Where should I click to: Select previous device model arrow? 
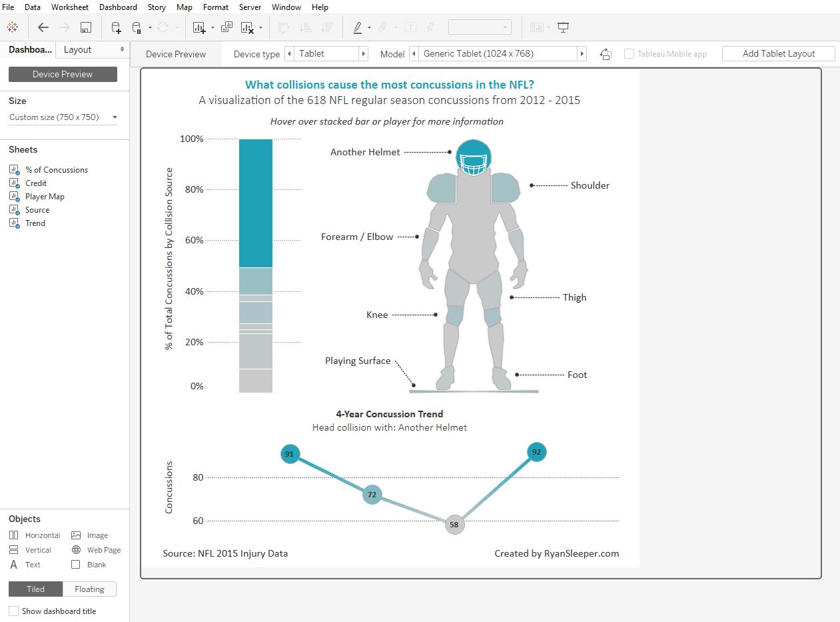(414, 54)
